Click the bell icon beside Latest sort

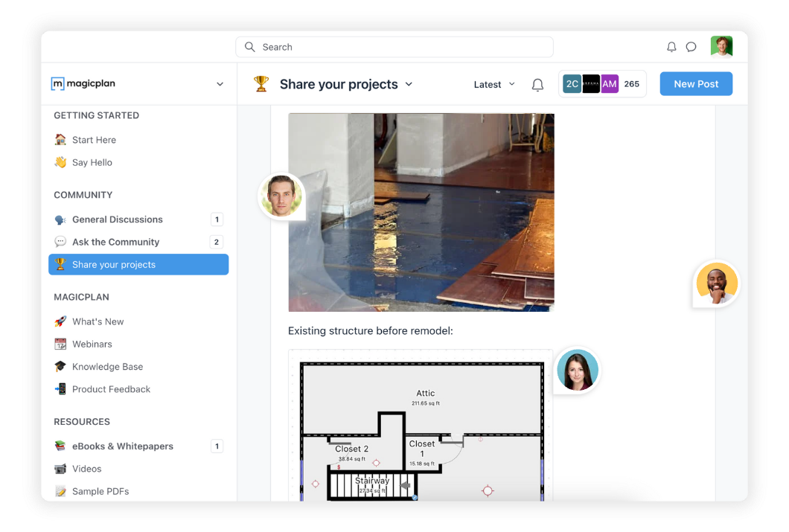pos(537,85)
